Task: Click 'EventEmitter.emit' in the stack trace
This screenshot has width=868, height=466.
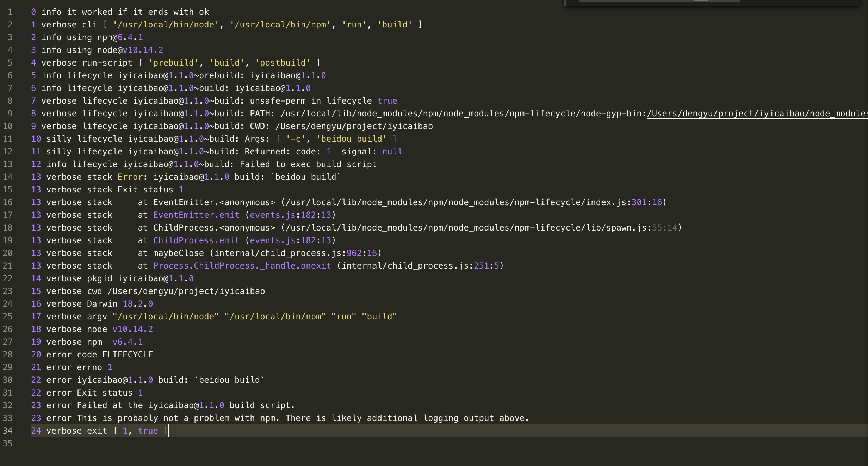Action: pyautogui.click(x=196, y=215)
